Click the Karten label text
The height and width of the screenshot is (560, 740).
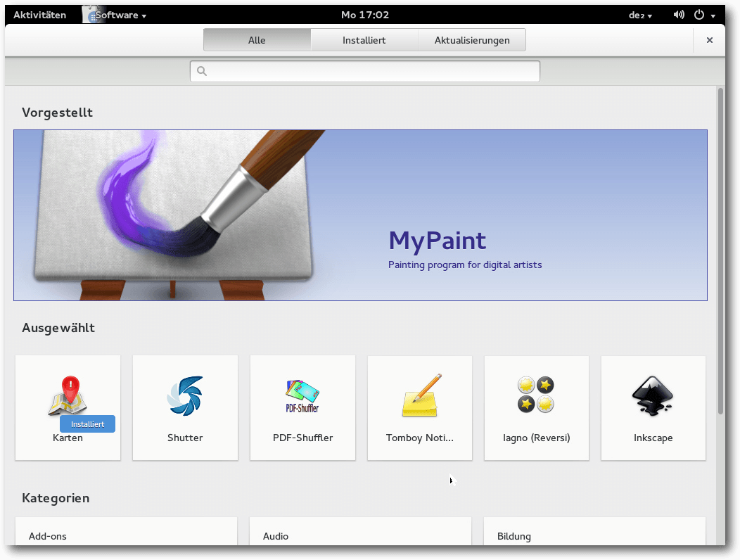tap(68, 438)
